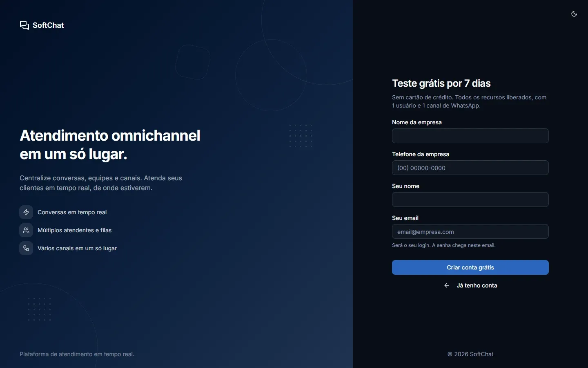Viewport: 588px width, 368px height.
Task: Click the Múltiplos atendentes e filas text
Action: tap(74, 230)
